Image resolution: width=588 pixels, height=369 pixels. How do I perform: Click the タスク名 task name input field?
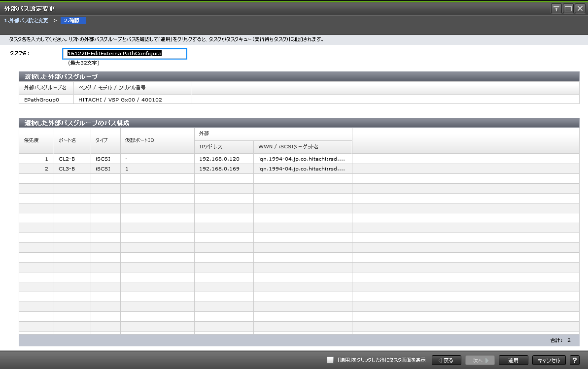pos(127,54)
